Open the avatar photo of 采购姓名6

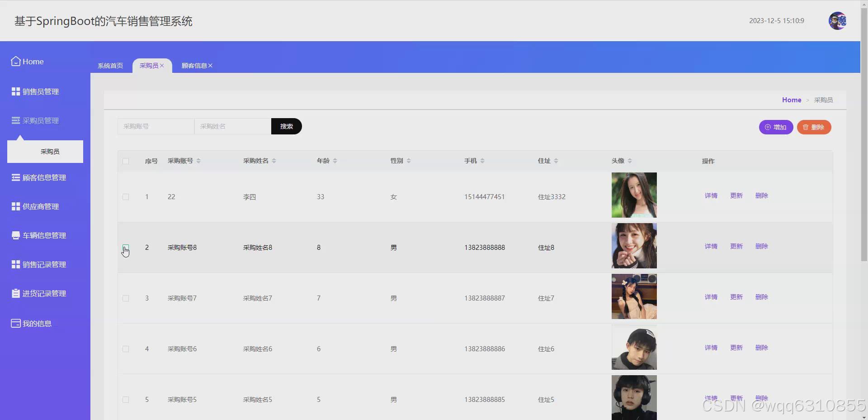634,347
